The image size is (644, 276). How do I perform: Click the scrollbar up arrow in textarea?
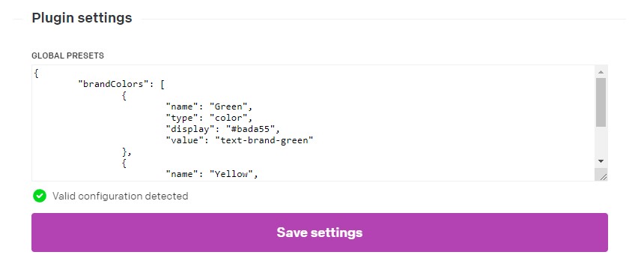601,72
